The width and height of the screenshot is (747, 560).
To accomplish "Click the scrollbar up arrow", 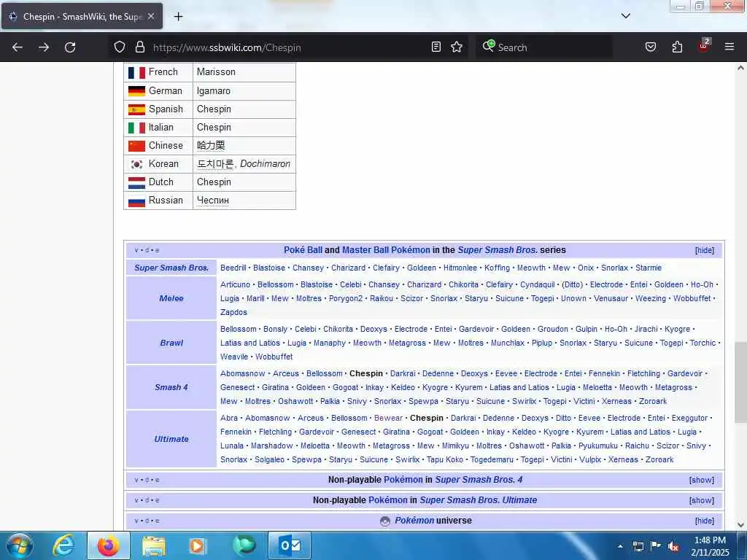I will click(740, 68).
